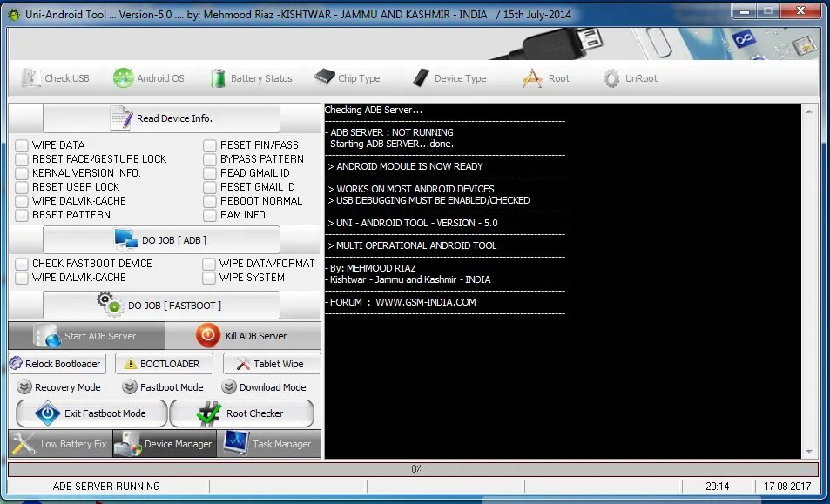Click the red Kill ADB Server power icon
The height and width of the screenshot is (504, 830).
point(208,335)
